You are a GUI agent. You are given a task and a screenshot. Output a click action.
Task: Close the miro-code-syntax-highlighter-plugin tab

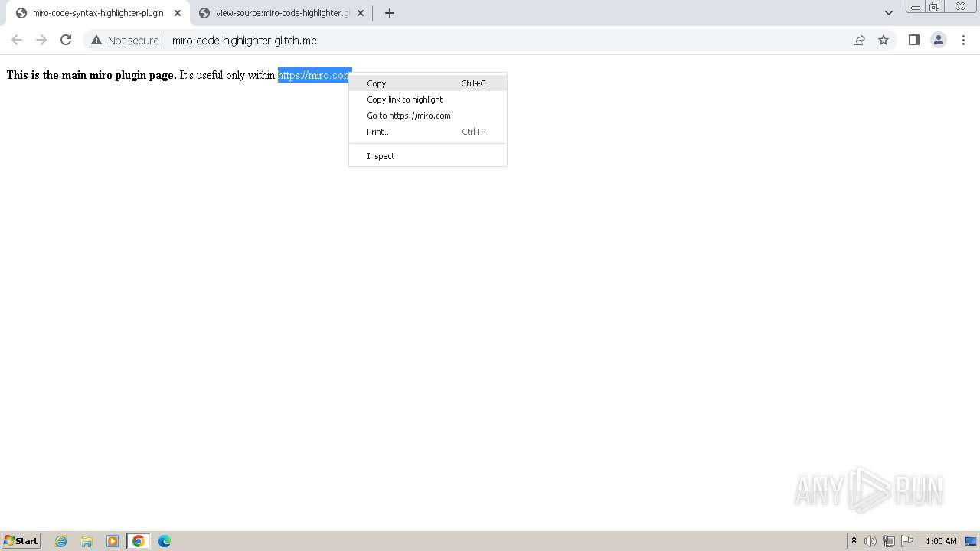point(178,13)
